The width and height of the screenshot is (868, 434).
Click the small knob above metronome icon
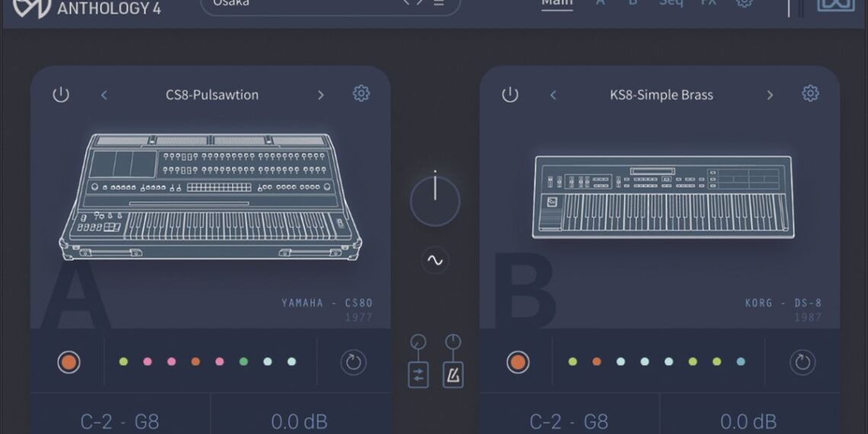point(453,342)
